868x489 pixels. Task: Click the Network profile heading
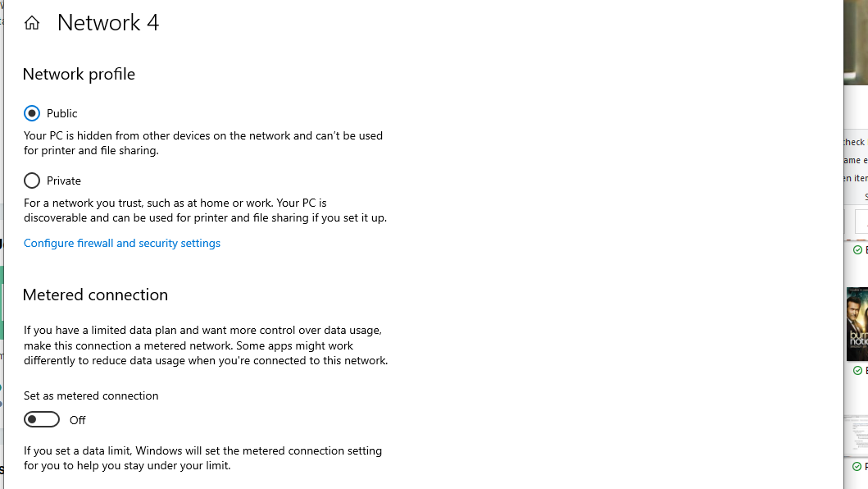point(79,74)
